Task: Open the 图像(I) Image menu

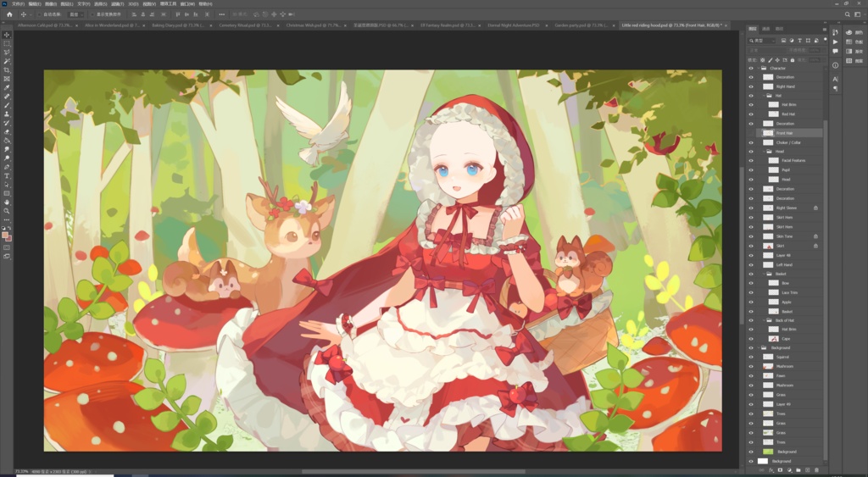Action: coord(51,4)
